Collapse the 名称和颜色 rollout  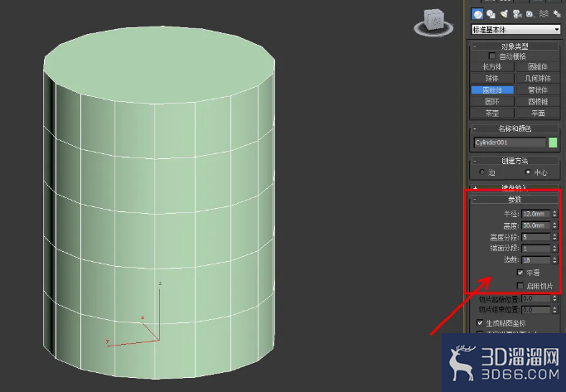pos(515,128)
